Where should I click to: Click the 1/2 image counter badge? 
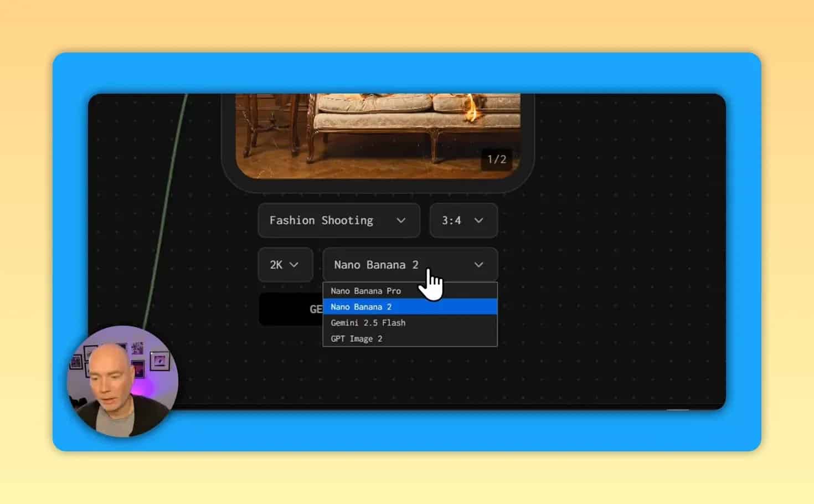click(x=497, y=160)
